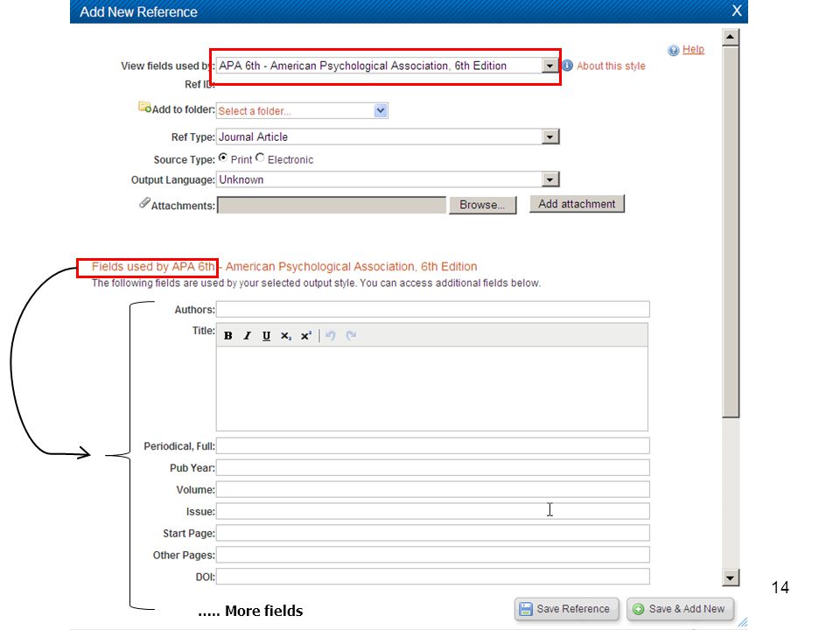Viewport: 840px width, 630px height.
Task: Click the info icon beside output style
Action: [x=567, y=66]
